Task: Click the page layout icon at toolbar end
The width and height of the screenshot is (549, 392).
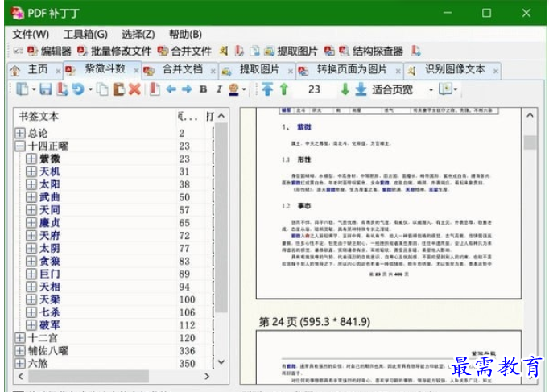Action: pyautogui.click(x=446, y=89)
